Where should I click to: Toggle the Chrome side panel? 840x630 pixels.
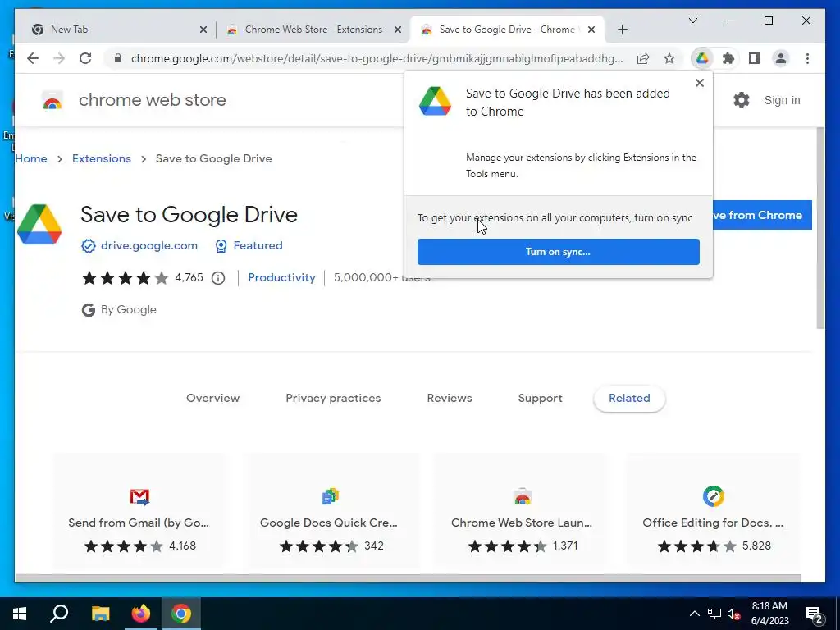coord(755,58)
